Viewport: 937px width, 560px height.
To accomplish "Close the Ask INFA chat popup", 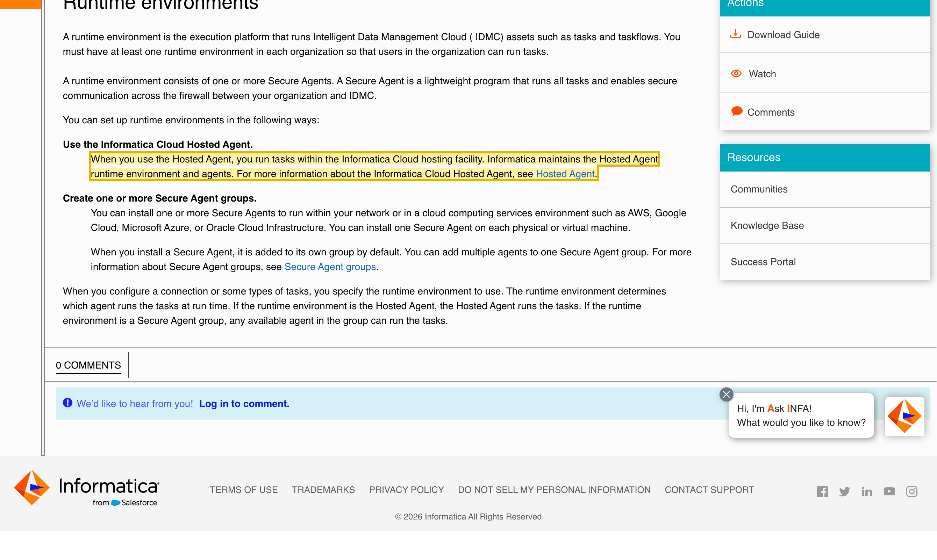I will (726, 394).
